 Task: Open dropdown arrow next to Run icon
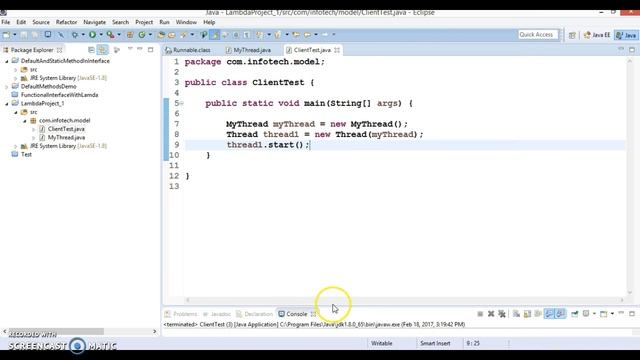click(101, 35)
